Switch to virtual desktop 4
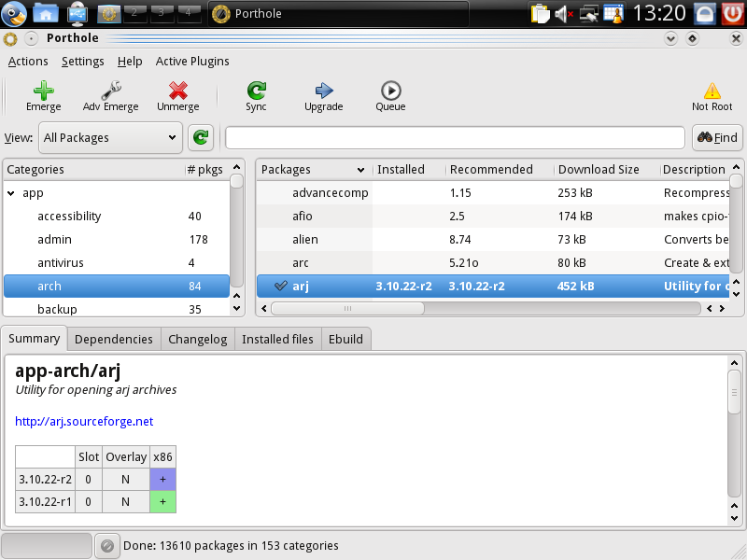747x560 pixels. coord(189,13)
